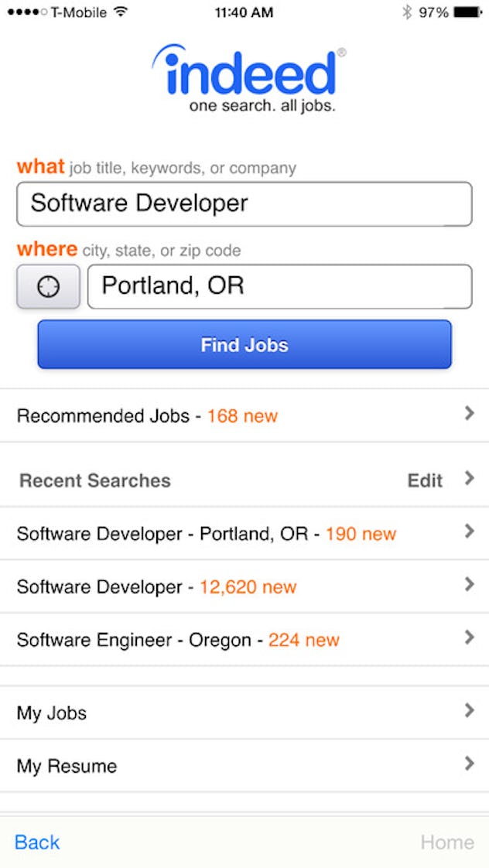Expand Recommended Jobs via its chevron
The height and width of the screenshot is (868, 489).
point(470,415)
